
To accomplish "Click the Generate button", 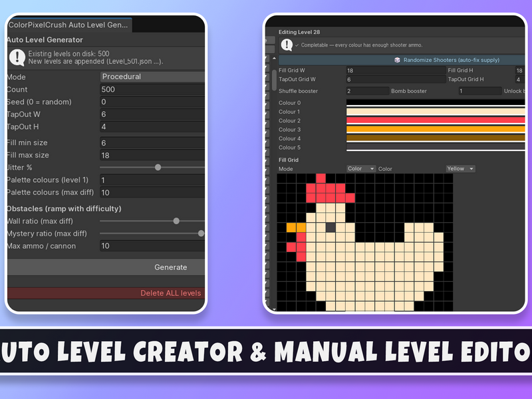I will (x=106, y=267).
